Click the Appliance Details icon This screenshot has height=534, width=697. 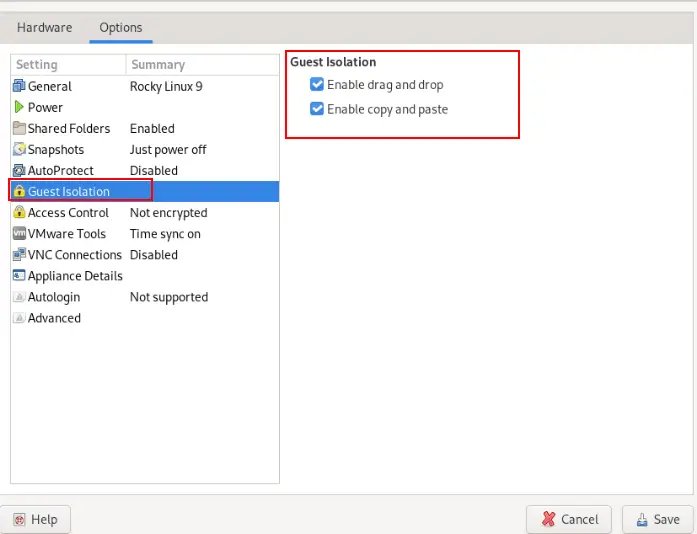[19, 276]
